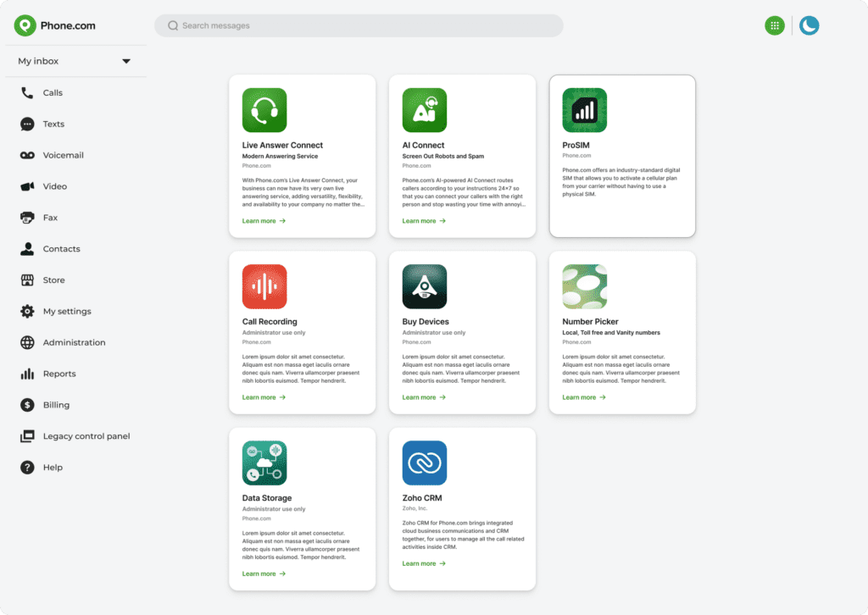The height and width of the screenshot is (615, 868).
Task: Open the Billing section
Action: point(56,405)
